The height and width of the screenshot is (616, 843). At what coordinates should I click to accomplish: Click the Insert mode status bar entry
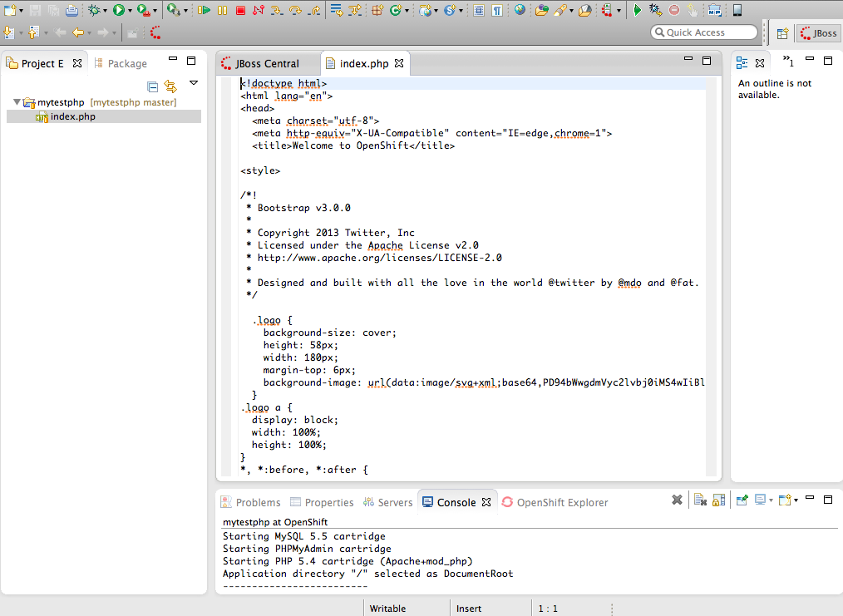[x=469, y=609]
